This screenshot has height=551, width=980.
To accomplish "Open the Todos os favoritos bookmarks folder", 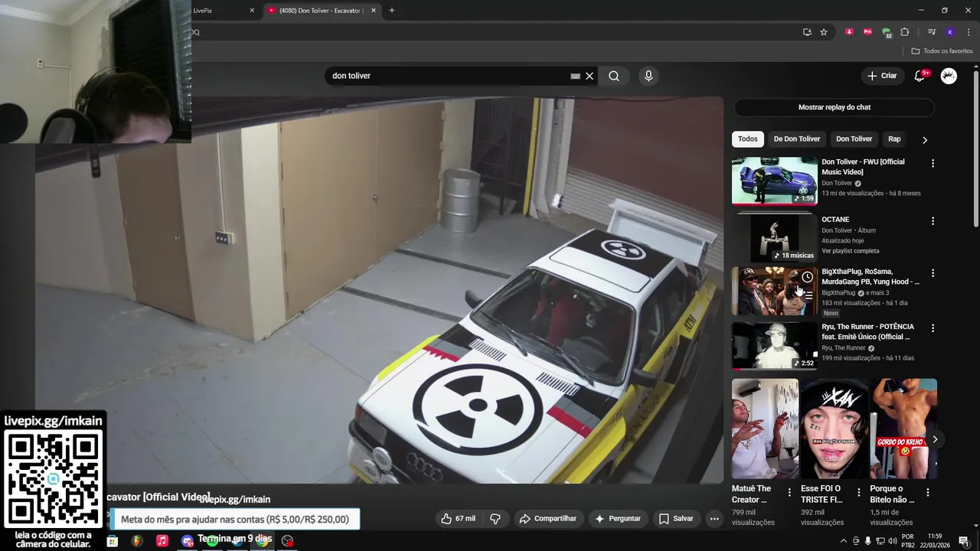I will pyautogui.click(x=942, y=51).
